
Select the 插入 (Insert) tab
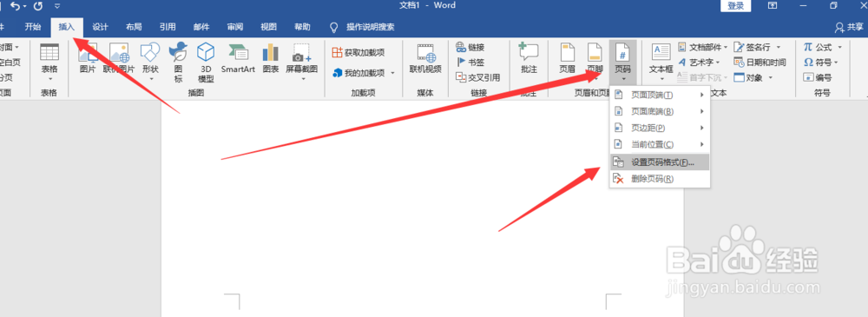pos(67,27)
